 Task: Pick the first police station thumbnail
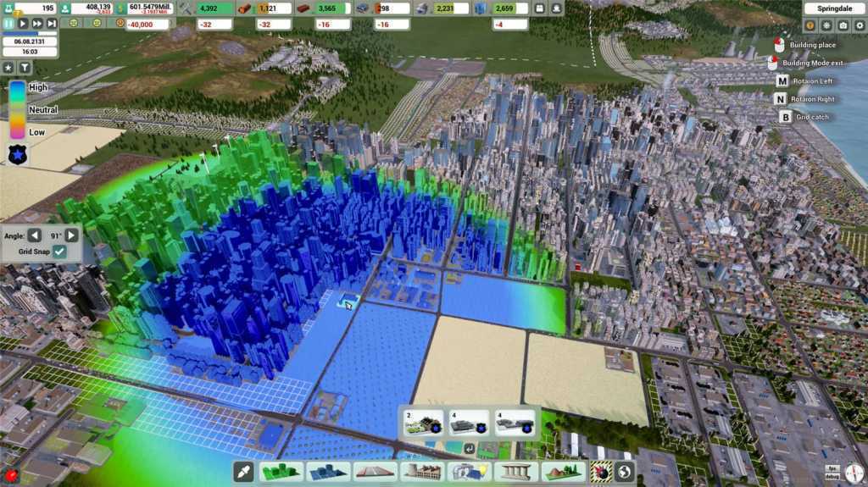[423, 423]
